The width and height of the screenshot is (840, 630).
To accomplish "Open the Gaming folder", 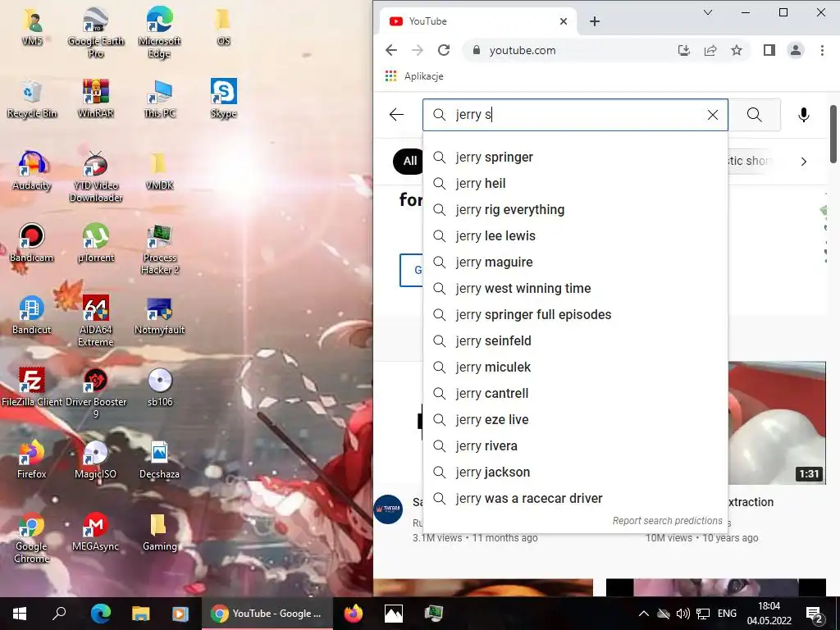I will 160,533.
